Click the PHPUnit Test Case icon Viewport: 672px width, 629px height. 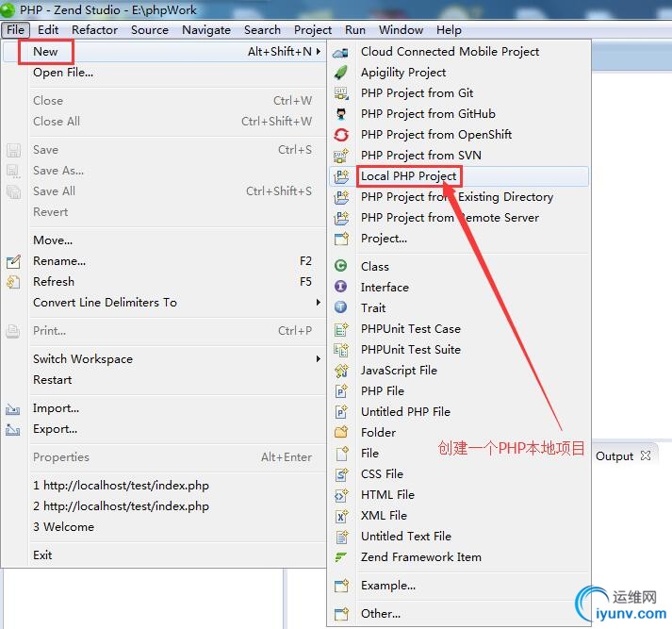coord(341,329)
